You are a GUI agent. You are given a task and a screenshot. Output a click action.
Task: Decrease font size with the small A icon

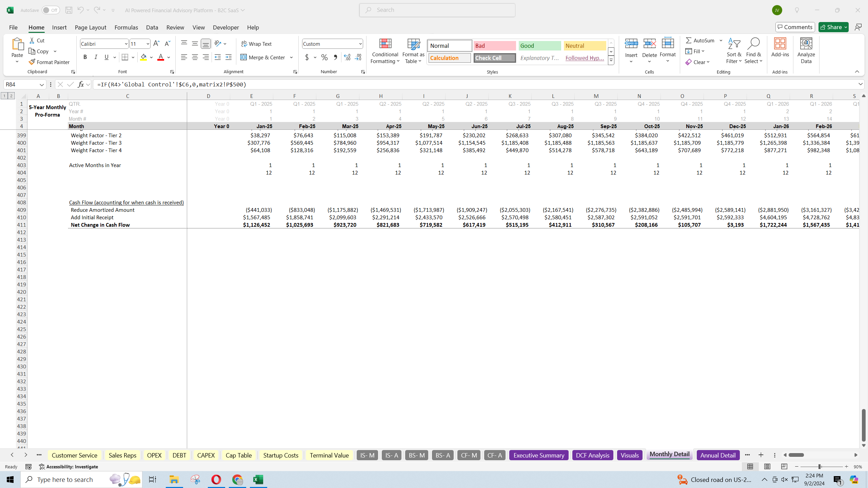point(167,44)
